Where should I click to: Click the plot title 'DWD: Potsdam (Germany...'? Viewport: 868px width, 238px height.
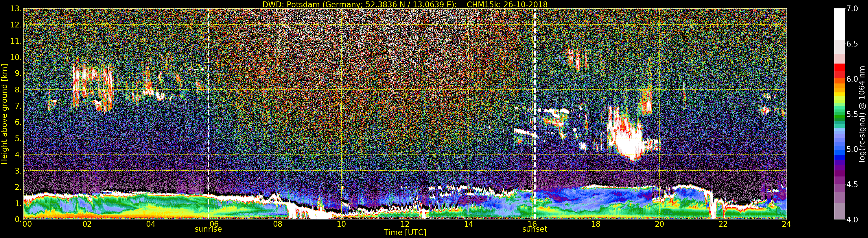[x=405, y=4]
